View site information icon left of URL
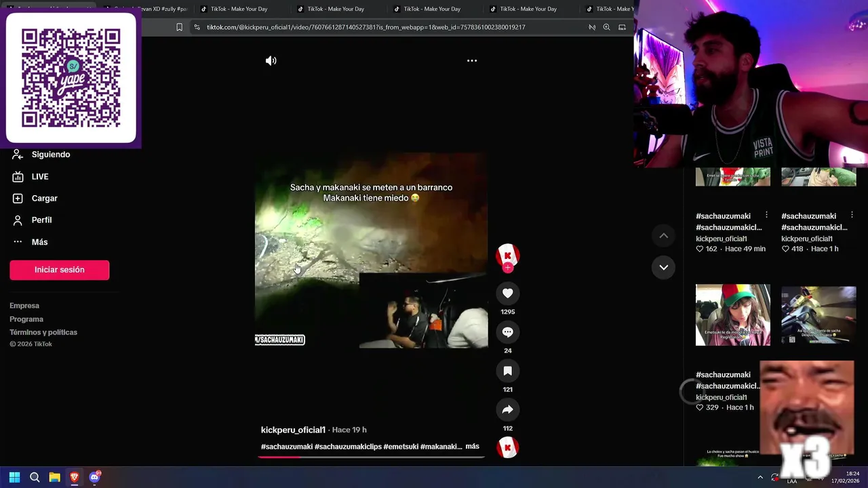The width and height of the screenshot is (868, 488). click(x=197, y=27)
